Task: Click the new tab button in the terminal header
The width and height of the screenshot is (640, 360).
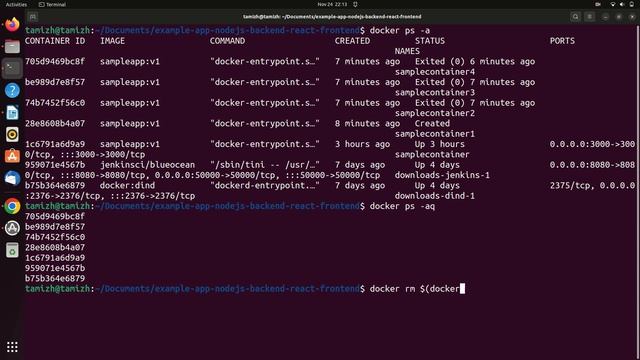Action: click(33, 17)
